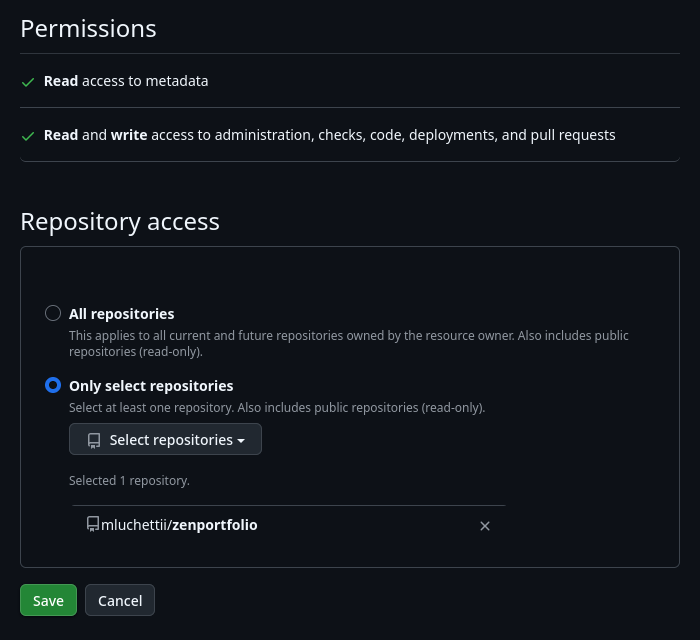Remove zenportfolio using the X icon
700x640 pixels.
[485, 526]
